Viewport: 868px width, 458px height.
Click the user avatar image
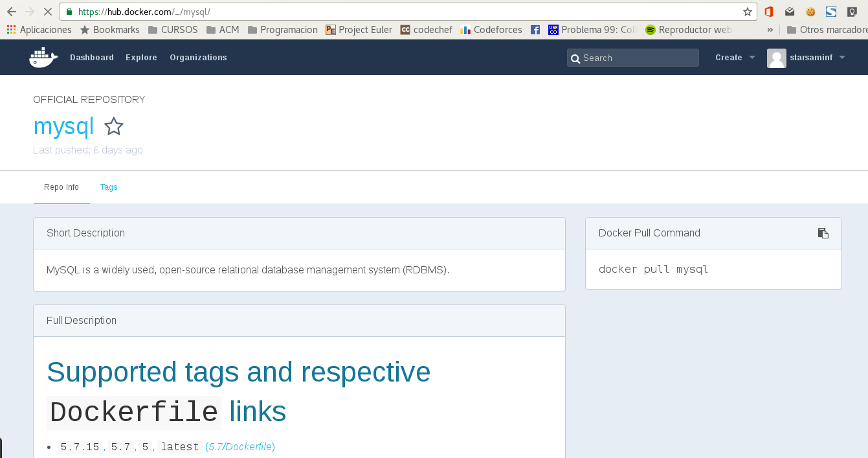pyautogui.click(x=777, y=58)
